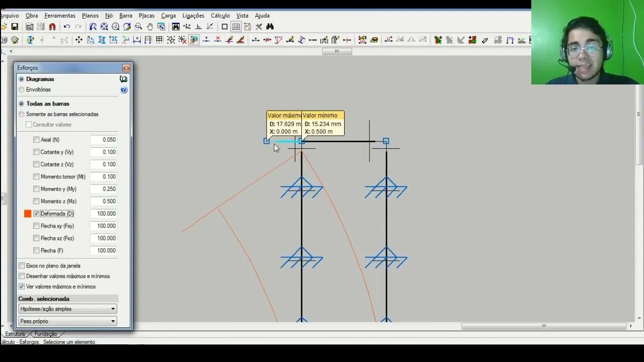Click the four-arrow move icon
Image resolution: width=644 pixels, height=362 pixels.
(x=78, y=40)
